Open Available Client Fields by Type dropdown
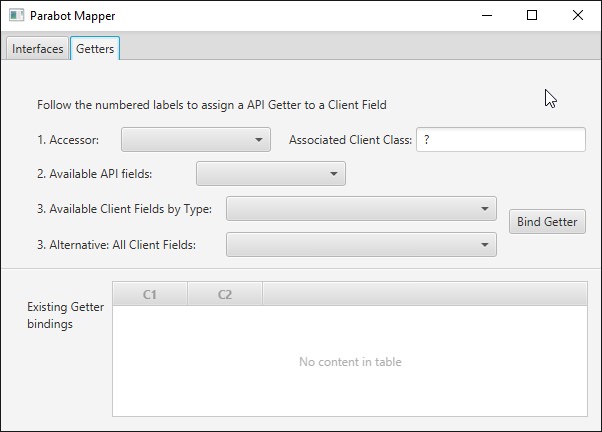602x432 pixels. pos(361,209)
